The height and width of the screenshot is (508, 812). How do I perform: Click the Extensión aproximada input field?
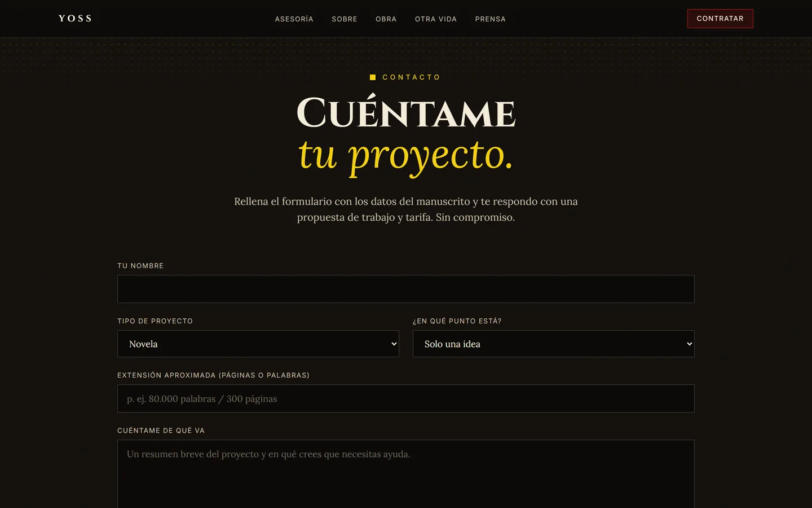[406, 398]
